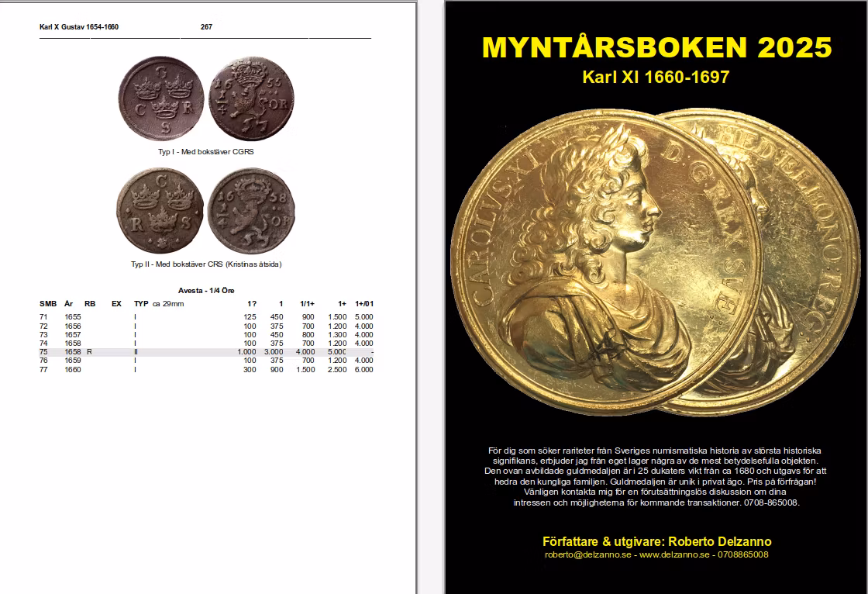The image size is (868, 594).
Task: Click the phone number 0708865008
Action: pos(742,555)
